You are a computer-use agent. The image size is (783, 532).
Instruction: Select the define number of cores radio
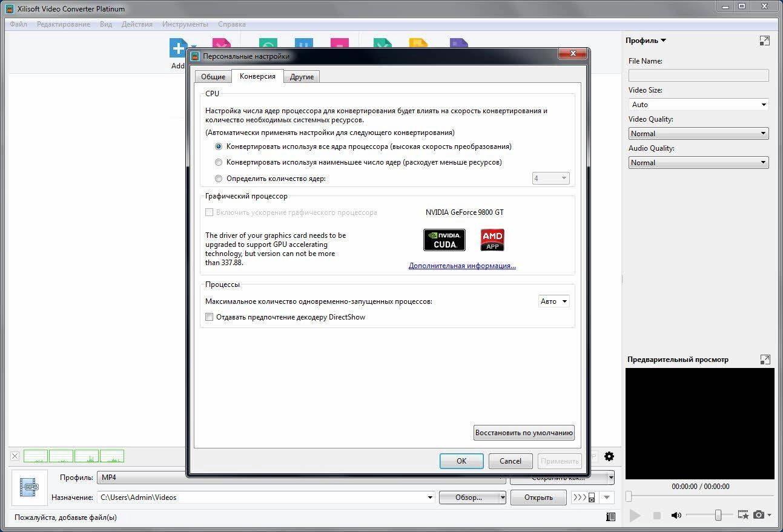coord(219,179)
